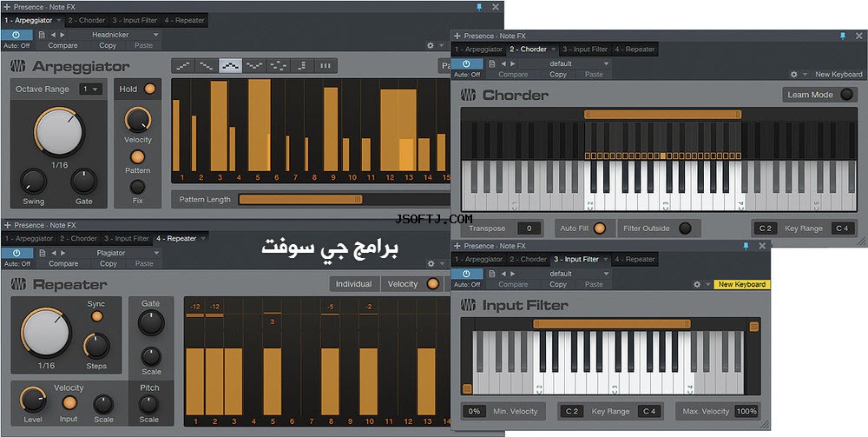The height and width of the screenshot is (437, 868).
Task: Switch to 1 - Arpeggiator tab in Chorder window
Action: 479,50
